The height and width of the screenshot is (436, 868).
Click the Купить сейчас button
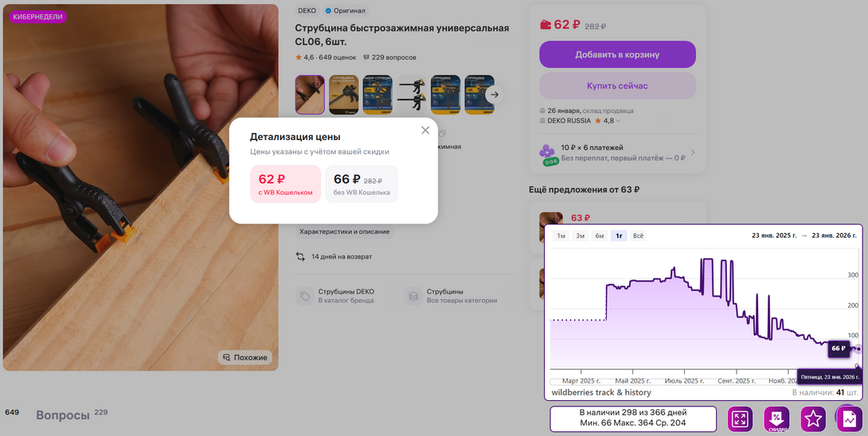pyautogui.click(x=617, y=86)
